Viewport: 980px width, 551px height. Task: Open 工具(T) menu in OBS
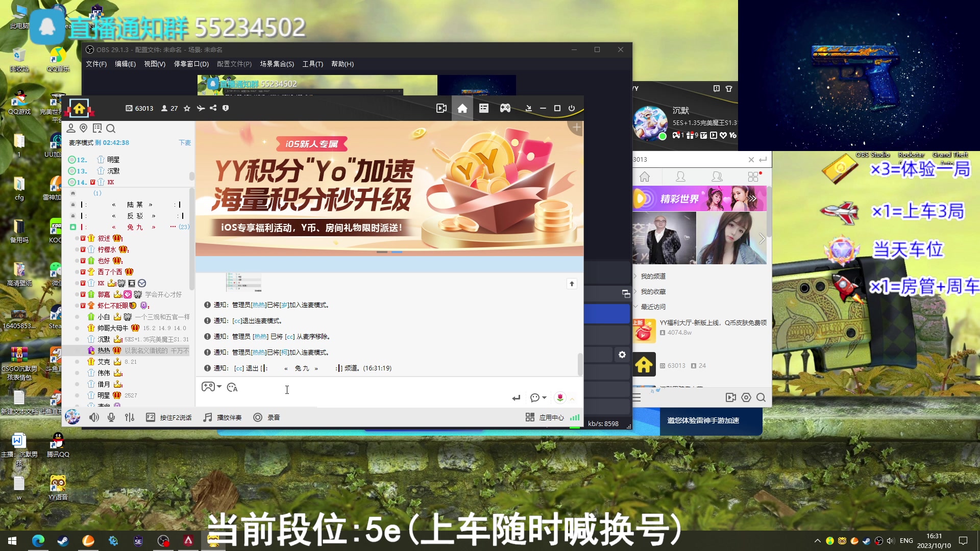point(312,64)
